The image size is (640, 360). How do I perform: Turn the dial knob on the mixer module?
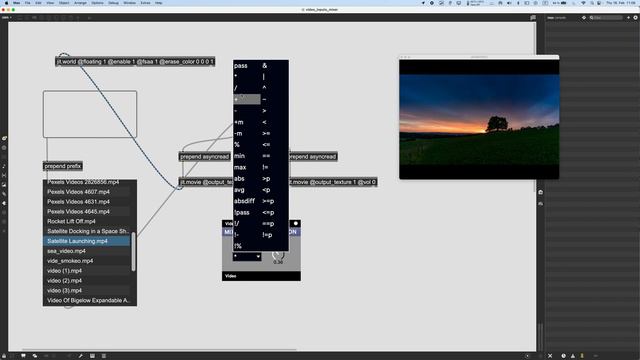click(278, 256)
